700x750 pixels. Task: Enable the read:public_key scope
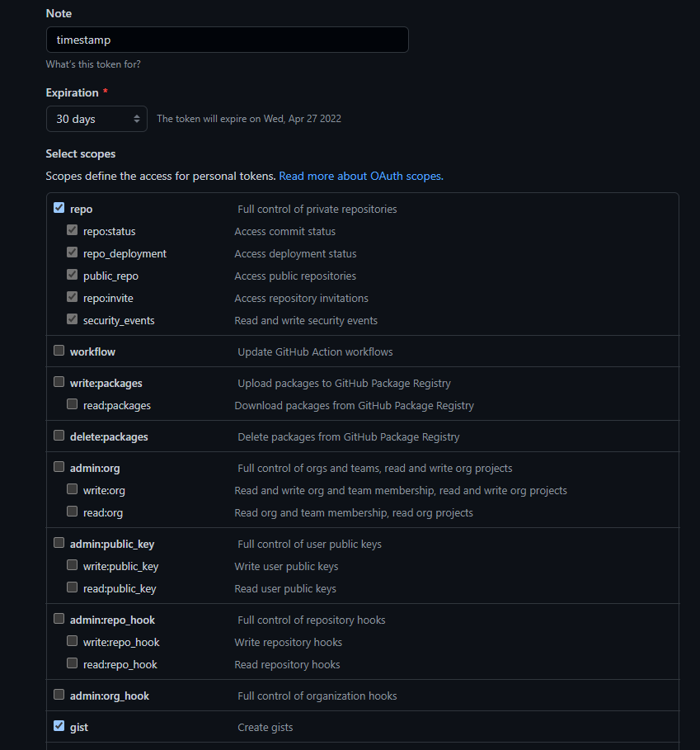coord(72,587)
